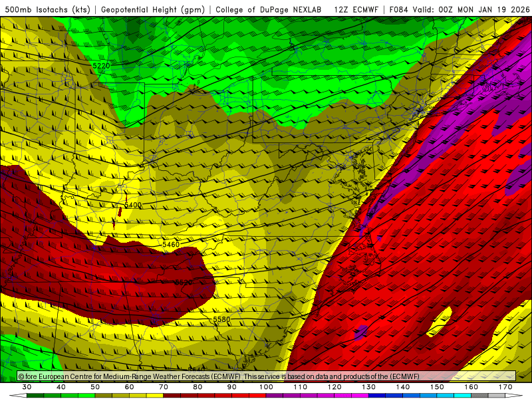Click the 130 label on the color scale
532x399 pixels.
click(369, 387)
